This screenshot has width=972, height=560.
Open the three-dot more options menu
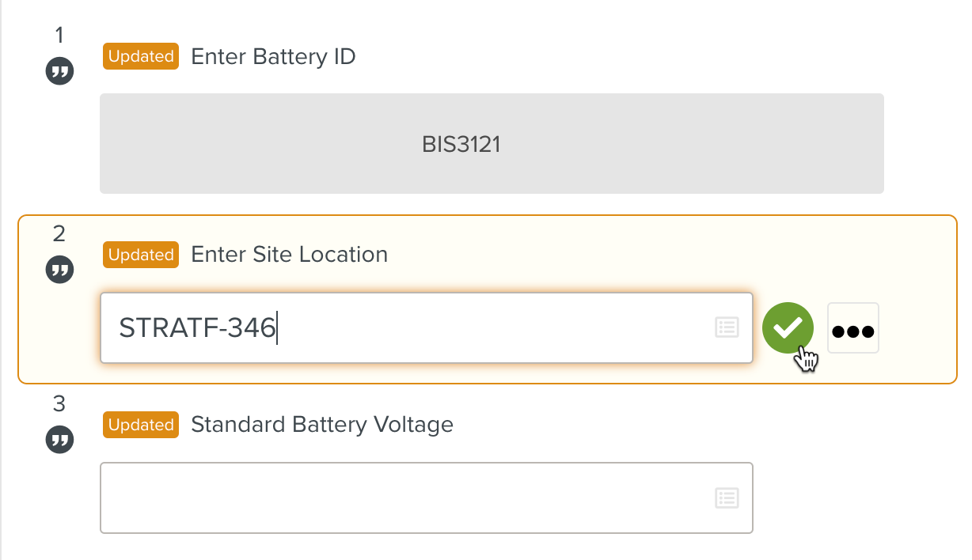852,328
